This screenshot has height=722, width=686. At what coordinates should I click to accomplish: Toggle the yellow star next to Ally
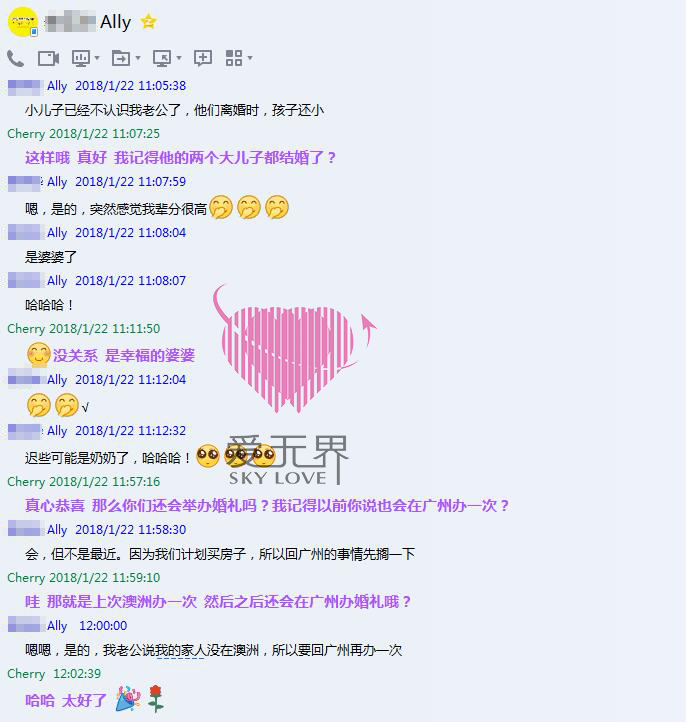coord(149,22)
